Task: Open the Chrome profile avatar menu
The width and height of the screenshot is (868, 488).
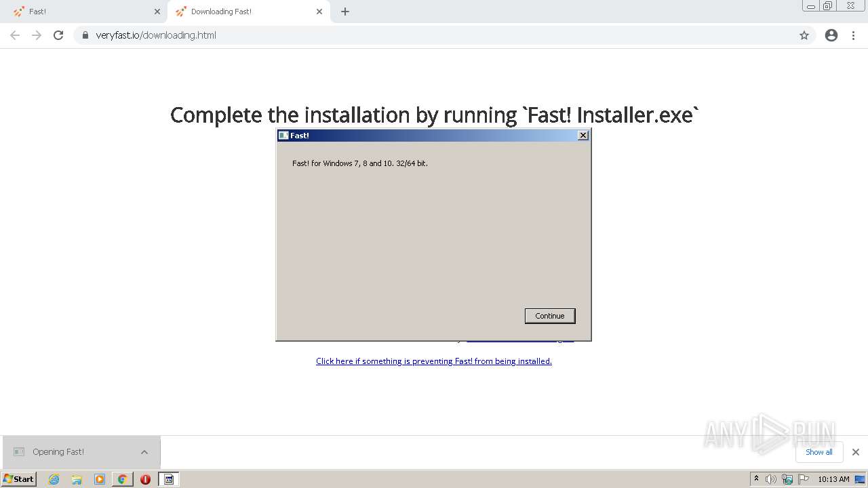Action: point(831,35)
